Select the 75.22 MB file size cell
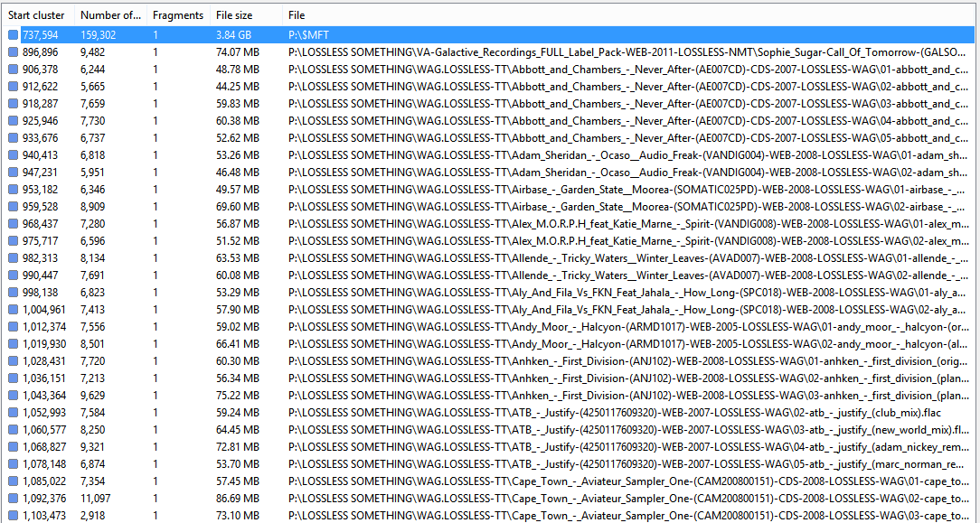This screenshot has width=980, height=523. (237, 395)
